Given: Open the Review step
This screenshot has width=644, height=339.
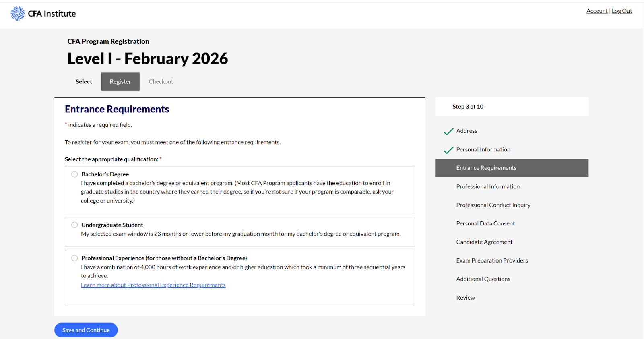Looking at the screenshot, I should (x=465, y=298).
